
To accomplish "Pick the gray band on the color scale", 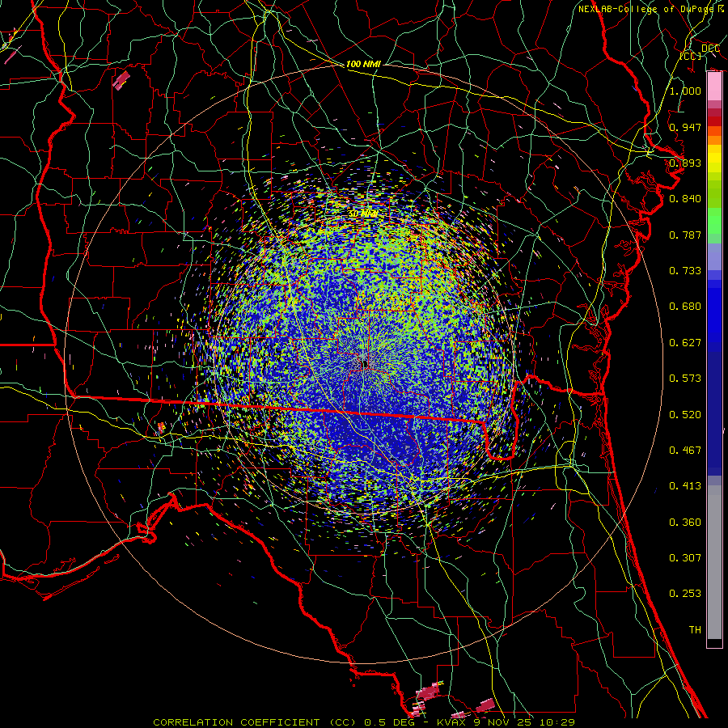I will tap(714, 562).
